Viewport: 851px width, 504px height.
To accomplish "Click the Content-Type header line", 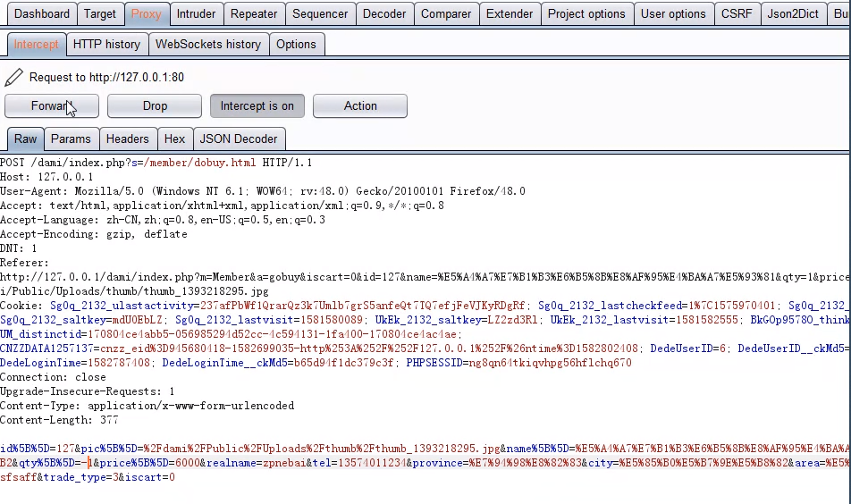I will click(147, 406).
